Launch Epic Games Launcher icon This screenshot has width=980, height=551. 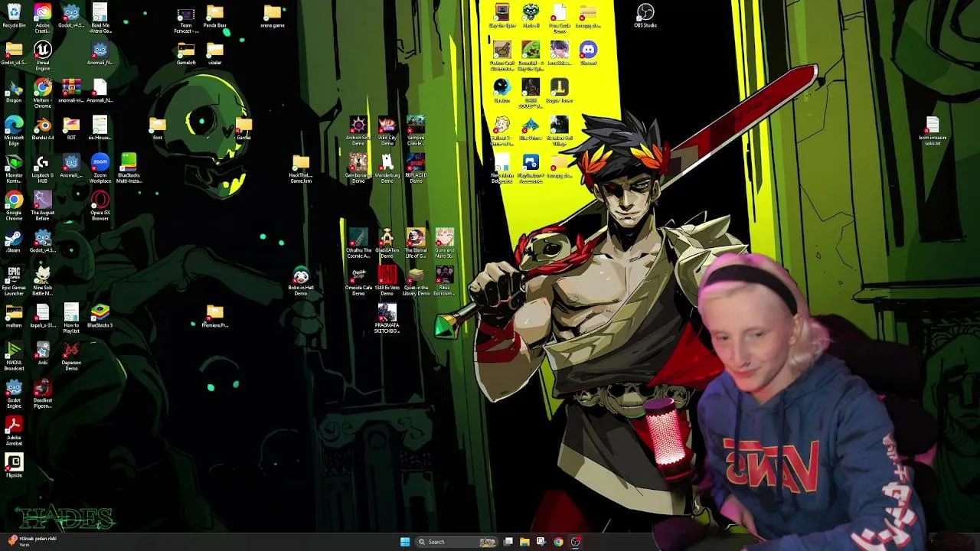tap(14, 280)
